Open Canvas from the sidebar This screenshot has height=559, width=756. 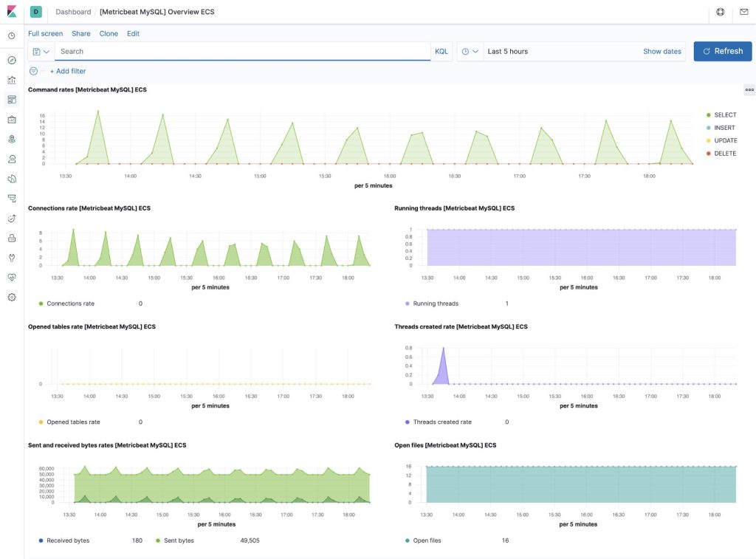coord(12,120)
